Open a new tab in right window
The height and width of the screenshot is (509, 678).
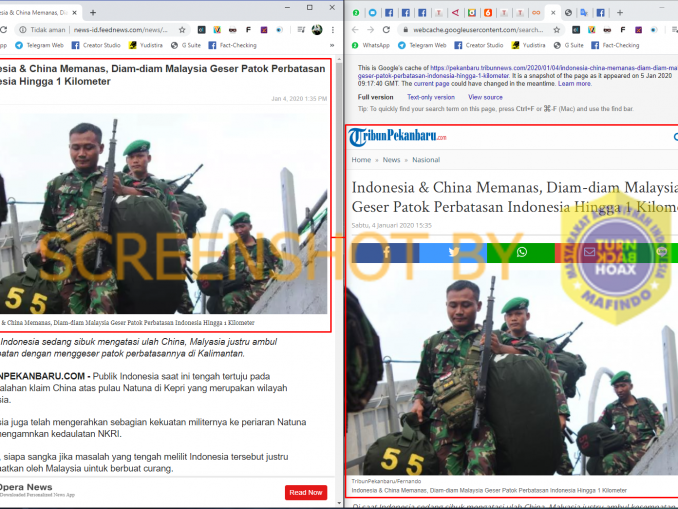coord(620,13)
